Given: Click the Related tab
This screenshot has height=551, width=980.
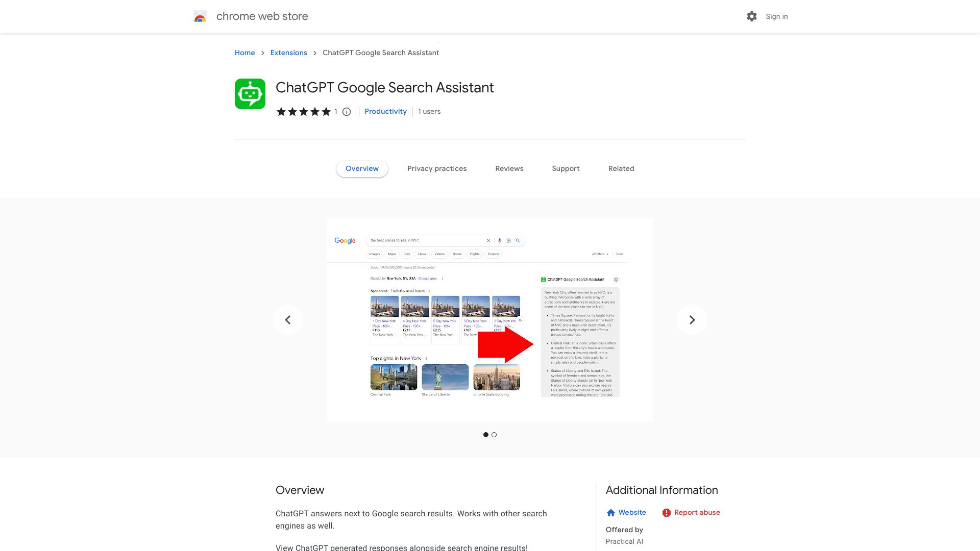Looking at the screenshot, I should [621, 168].
